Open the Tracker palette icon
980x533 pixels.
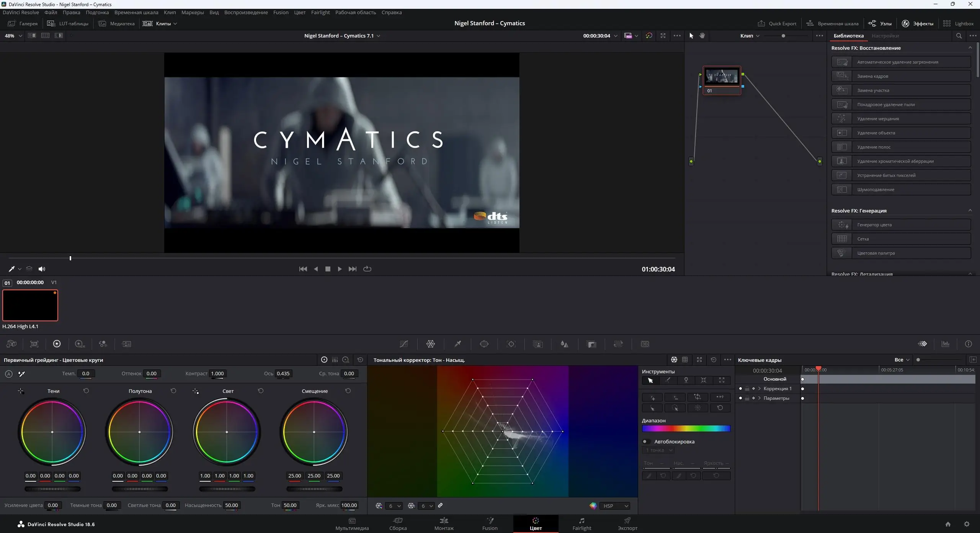pyautogui.click(x=511, y=344)
